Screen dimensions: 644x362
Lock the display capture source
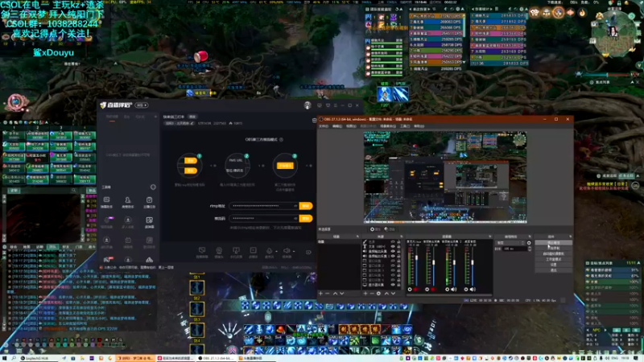click(398, 285)
